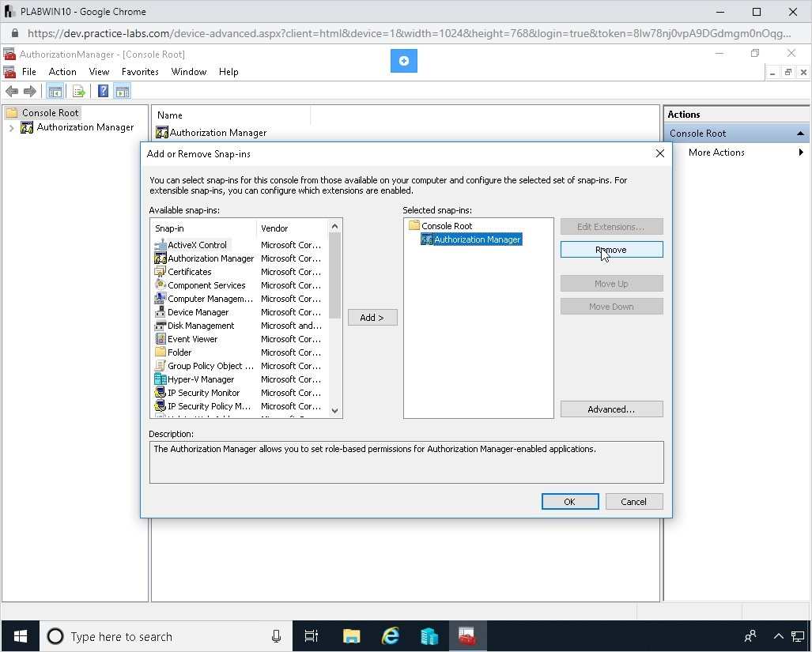Screen dimensions: 812x652
Task: Select Console Root in left tree
Action: 43,113
